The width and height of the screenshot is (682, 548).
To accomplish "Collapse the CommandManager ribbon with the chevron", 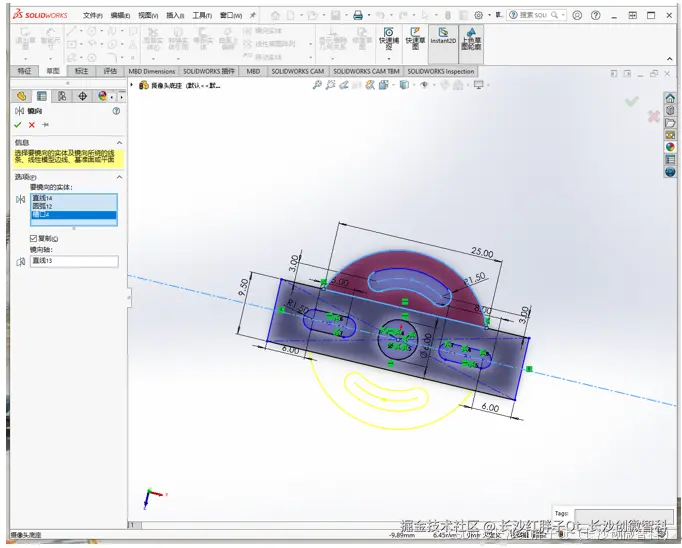I will pyautogui.click(x=669, y=59).
